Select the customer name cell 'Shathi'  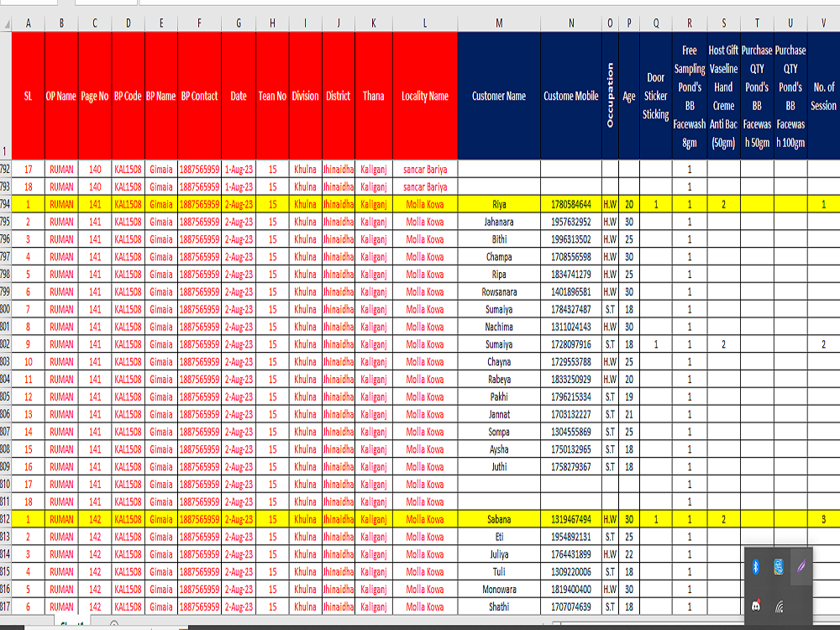tap(499, 607)
